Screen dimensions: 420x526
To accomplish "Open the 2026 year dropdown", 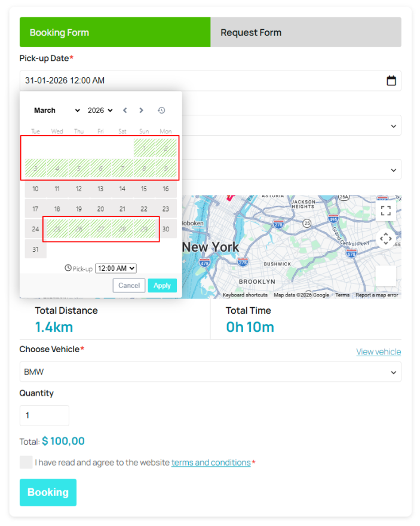I will click(x=100, y=111).
